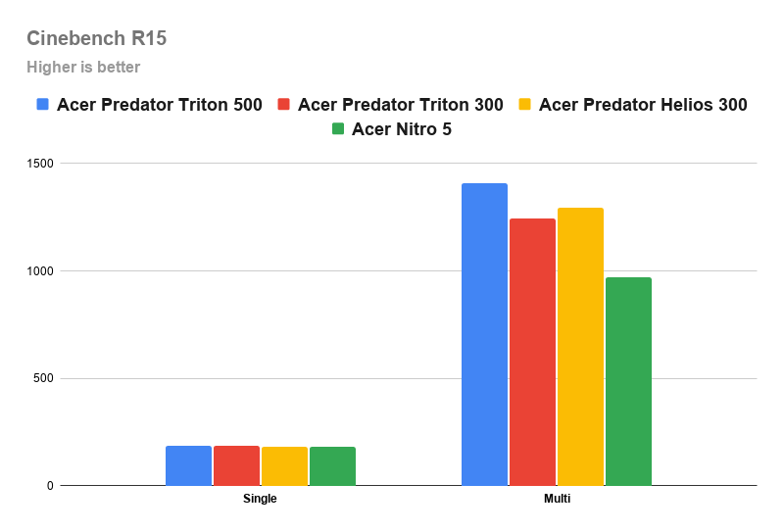Image resolution: width=784 pixels, height=532 pixels.
Task: Select the Acer Predator Helios 300 legend label
Action: click(643, 105)
